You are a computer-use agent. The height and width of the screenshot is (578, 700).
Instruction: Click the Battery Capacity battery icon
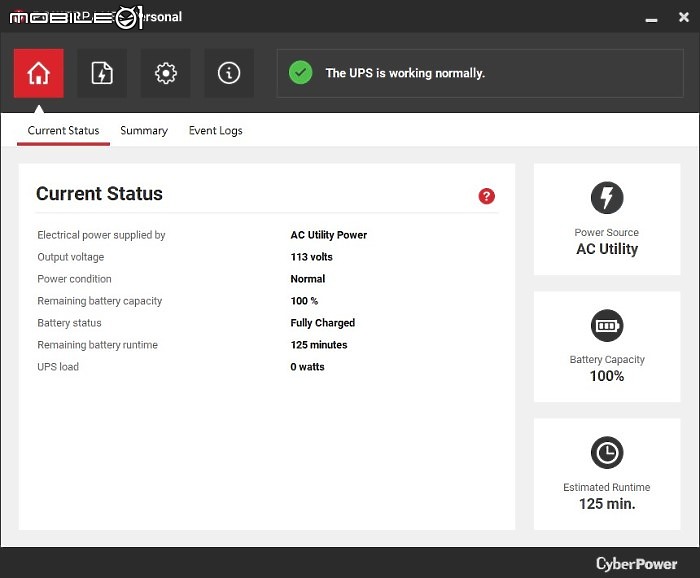tap(607, 325)
